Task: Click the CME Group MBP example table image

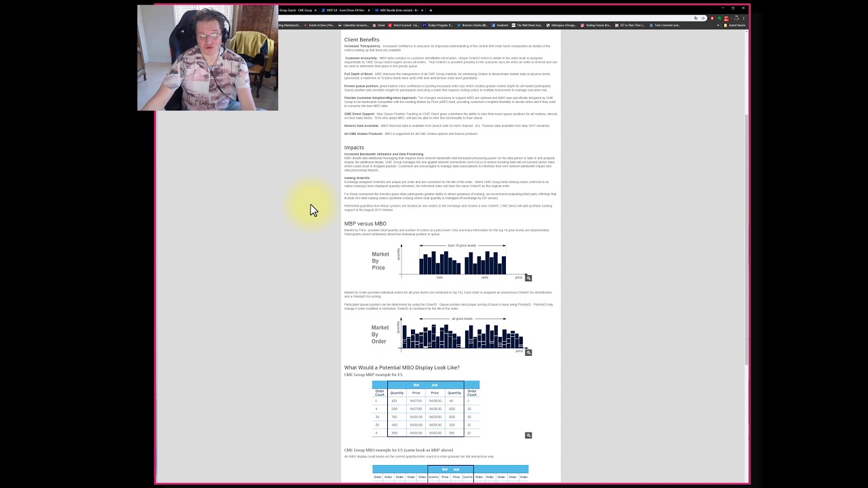Action: tap(426, 409)
